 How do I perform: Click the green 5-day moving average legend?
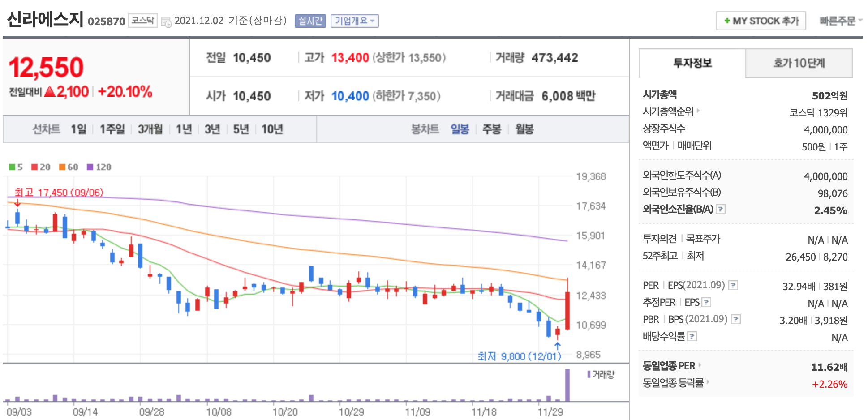coord(16,167)
